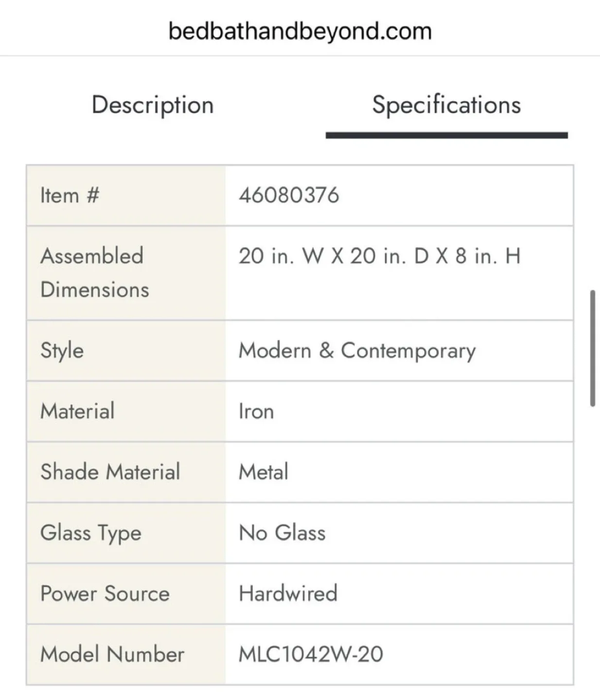Screen dimensions: 600x700
Task: Click the No Glass value
Action: point(282,533)
